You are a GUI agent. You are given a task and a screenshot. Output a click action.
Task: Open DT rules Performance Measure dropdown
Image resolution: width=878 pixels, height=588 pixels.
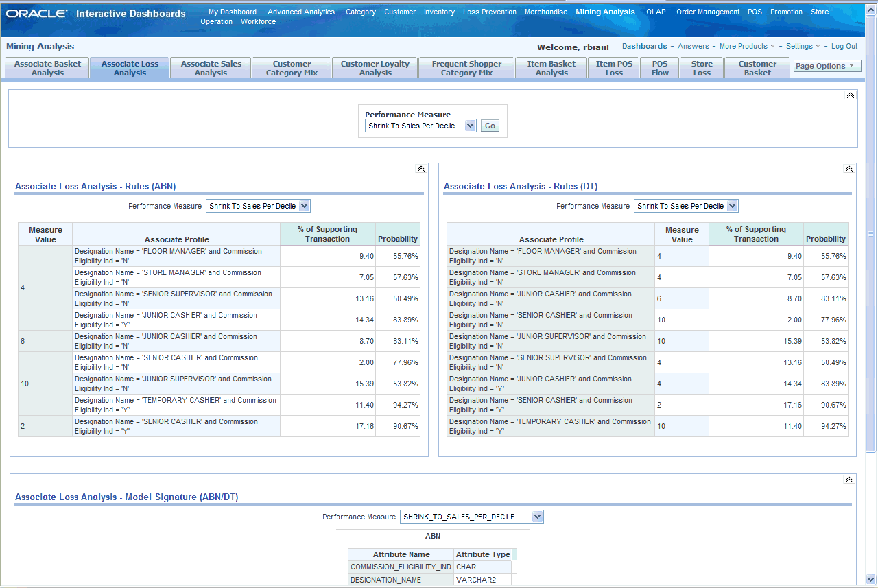[x=733, y=206]
